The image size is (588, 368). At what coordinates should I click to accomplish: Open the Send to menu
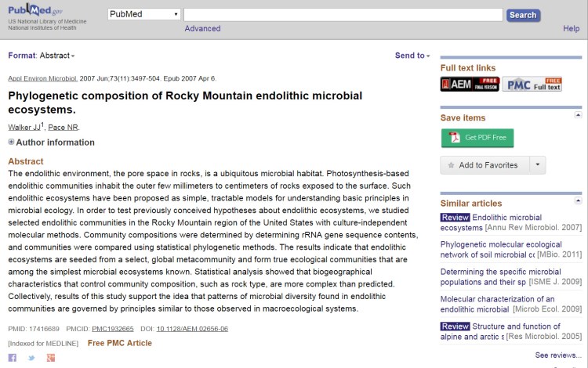412,56
